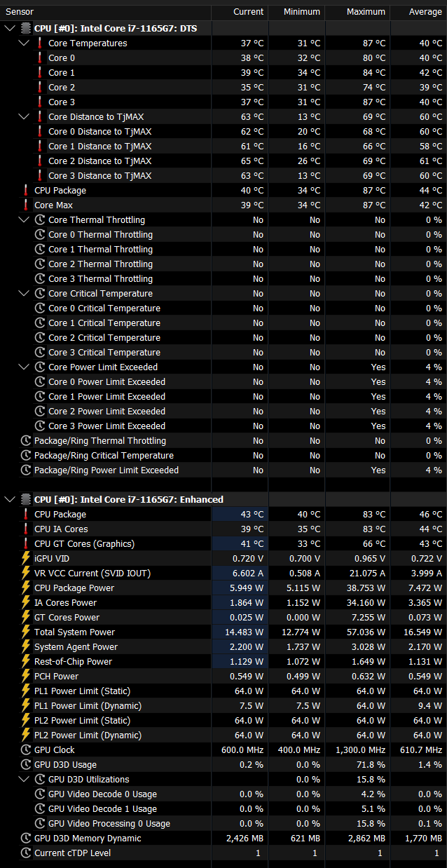This screenshot has height=868, width=447.
Task: Click thermometer icon beside CPU IA Cores
Action: click(x=26, y=529)
